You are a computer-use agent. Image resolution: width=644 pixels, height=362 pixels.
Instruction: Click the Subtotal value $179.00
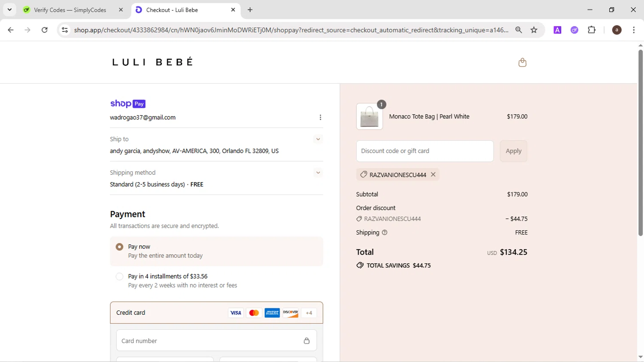517,194
